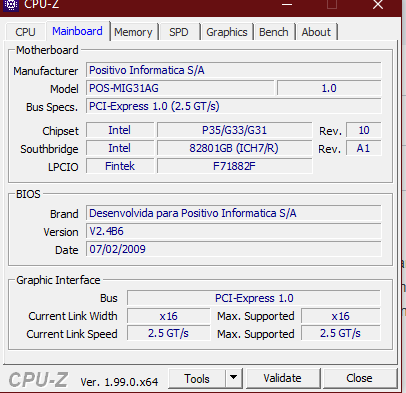Viewport: 406px width, 393px height.
Task: Click the chipset vendor 'Intel' field
Action: pyautogui.click(x=120, y=130)
